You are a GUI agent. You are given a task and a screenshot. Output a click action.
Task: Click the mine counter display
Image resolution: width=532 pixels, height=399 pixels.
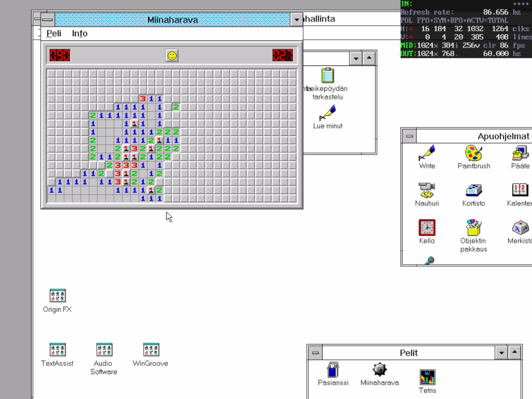[60, 56]
